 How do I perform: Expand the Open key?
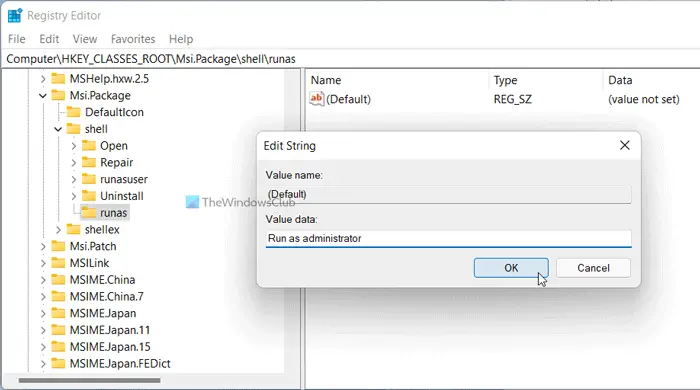[x=74, y=146]
